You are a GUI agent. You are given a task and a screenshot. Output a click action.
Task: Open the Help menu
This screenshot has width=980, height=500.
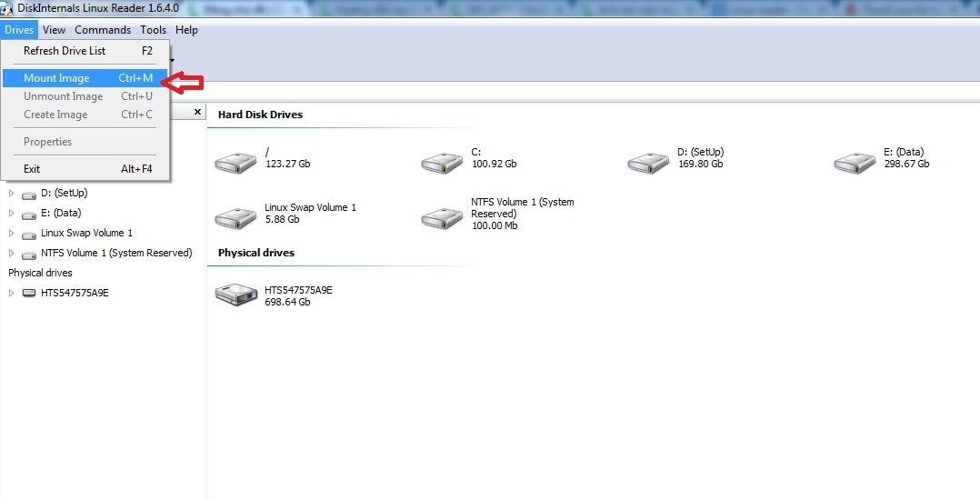click(186, 29)
